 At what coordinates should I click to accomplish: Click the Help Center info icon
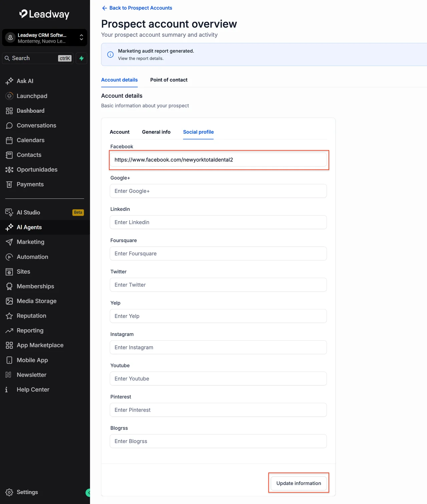click(x=6, y=390)
